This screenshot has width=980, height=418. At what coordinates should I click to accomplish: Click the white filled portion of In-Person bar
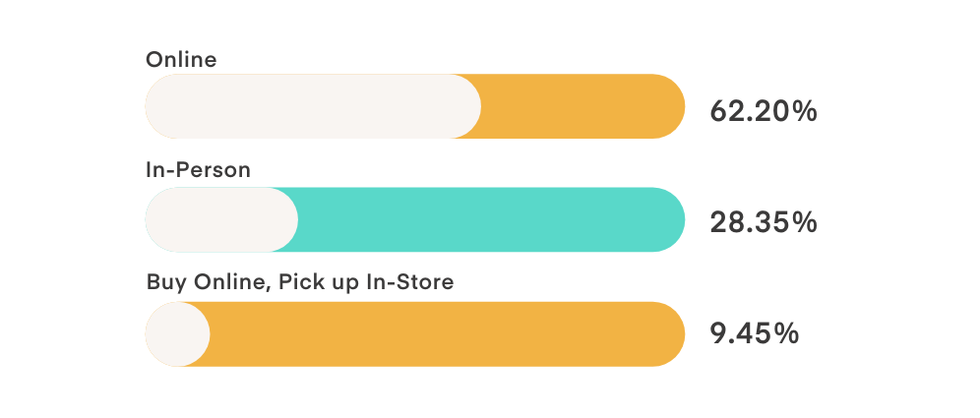coord(216,219)
